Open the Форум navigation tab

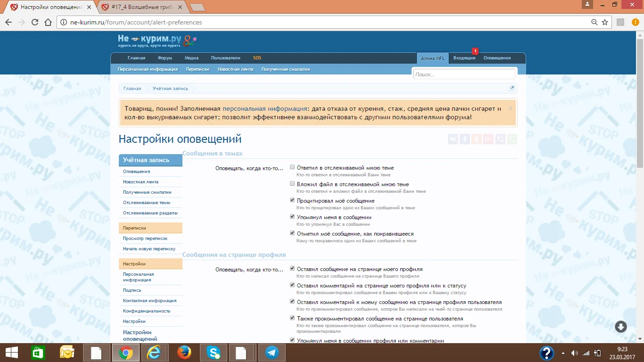point(165,58)
